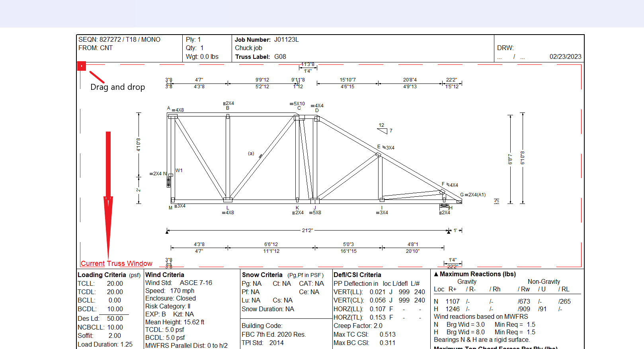Click the bearing support symbol at joint H
644x349 pixels.
pos(444,206)
